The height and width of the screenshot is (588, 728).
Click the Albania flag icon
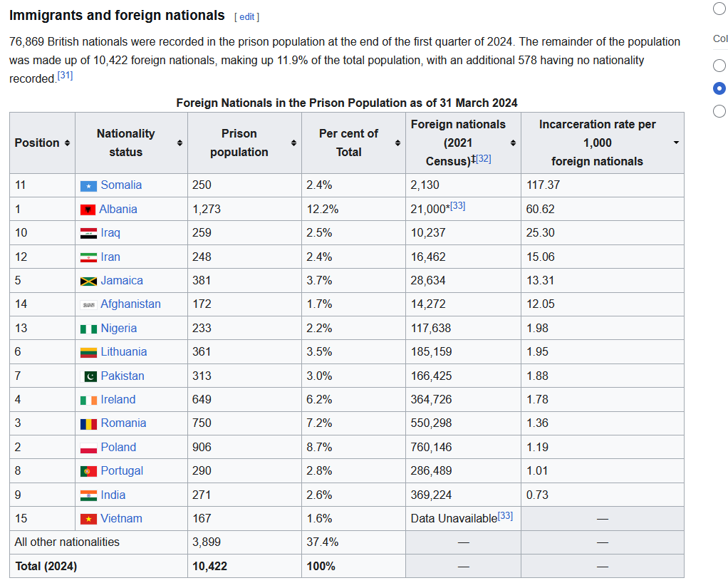coord(88,210)
